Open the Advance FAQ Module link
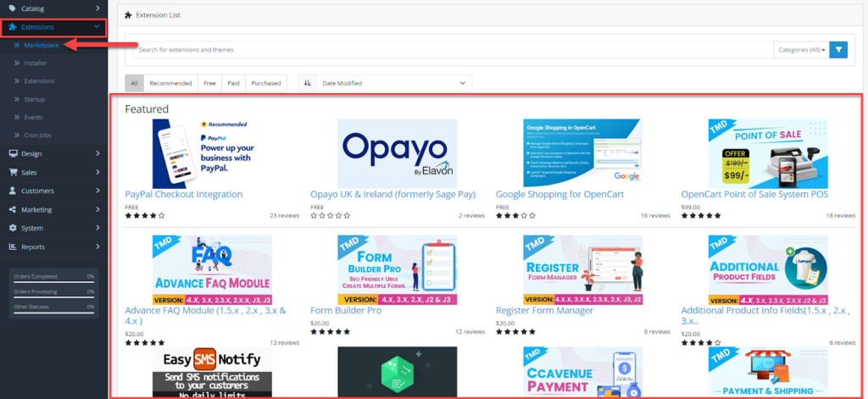 pos(205,315)
